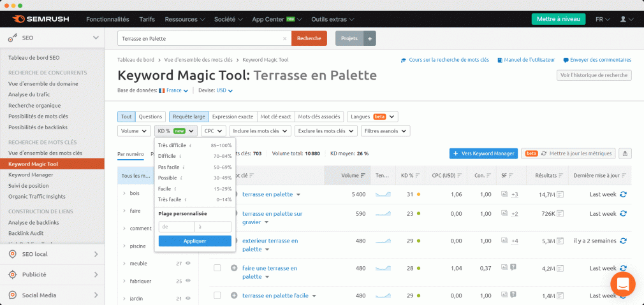
Task: Open Exclure les mots clés dropdown
Action: click(x=326, y=131)
